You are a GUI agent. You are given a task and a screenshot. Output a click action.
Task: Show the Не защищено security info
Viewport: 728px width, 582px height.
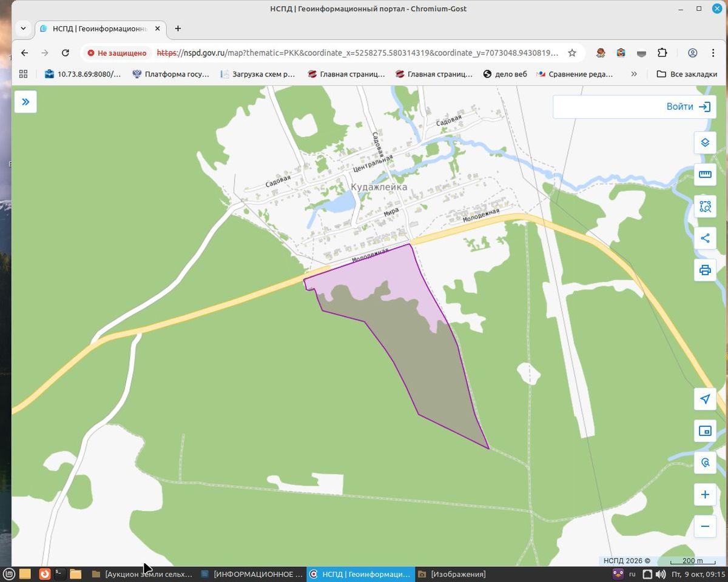coord(117,53)
